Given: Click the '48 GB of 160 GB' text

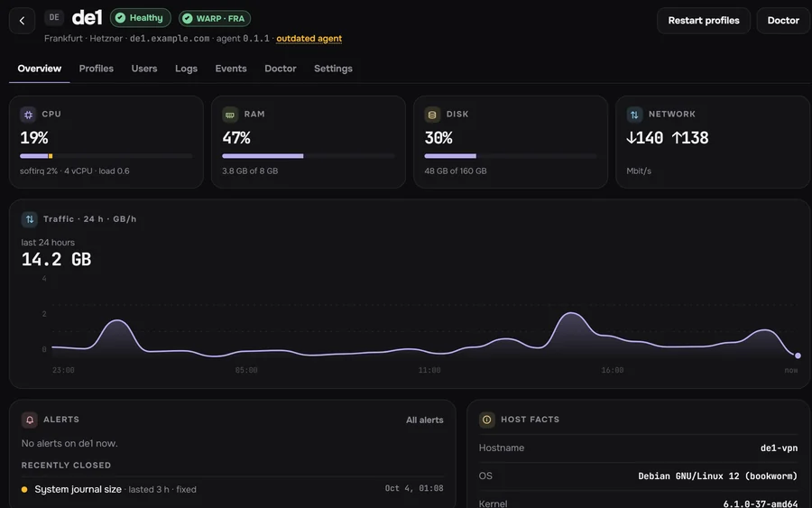Looking at the screenshot, I should (456, 171).
